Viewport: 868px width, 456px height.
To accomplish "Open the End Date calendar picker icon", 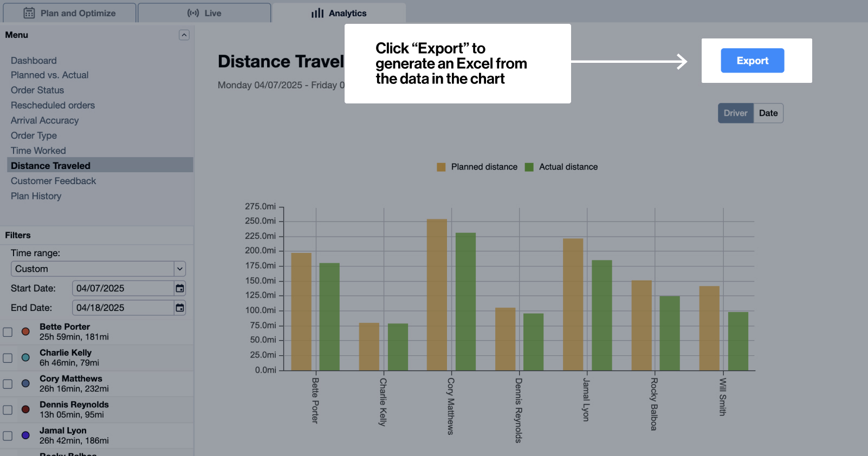I will pos(180,308).
